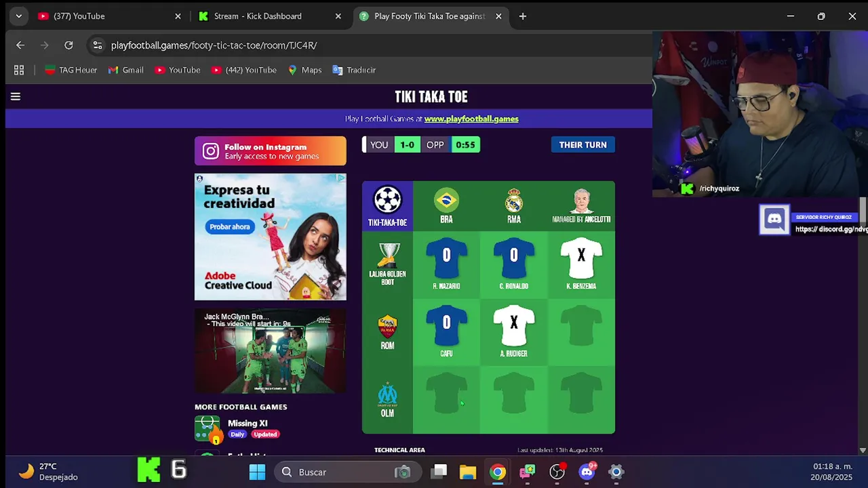Image resolution: width=868 pixels, height=488 pixels.
Task: Switch to the Stream - Kick Dashboard tab
Action: pos(270,16)
